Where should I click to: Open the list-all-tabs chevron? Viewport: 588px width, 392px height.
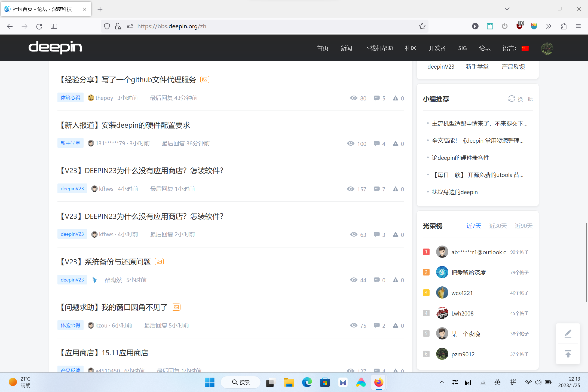(507, 9)
